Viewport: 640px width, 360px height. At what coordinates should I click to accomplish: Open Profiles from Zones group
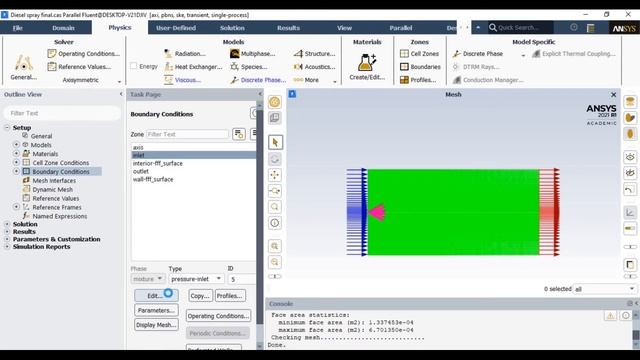418,80
